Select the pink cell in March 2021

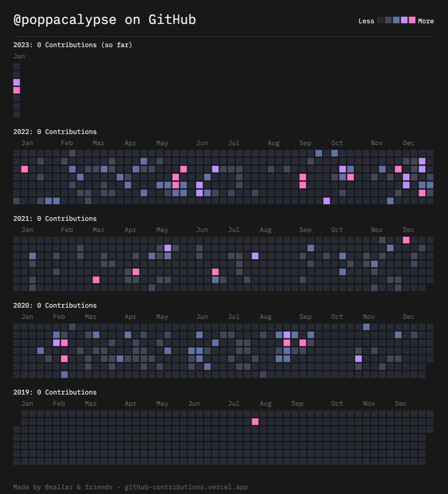pos(96,280)
